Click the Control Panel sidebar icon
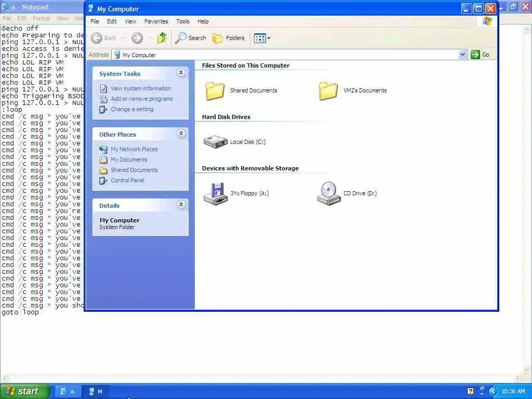 pos(103,180)
